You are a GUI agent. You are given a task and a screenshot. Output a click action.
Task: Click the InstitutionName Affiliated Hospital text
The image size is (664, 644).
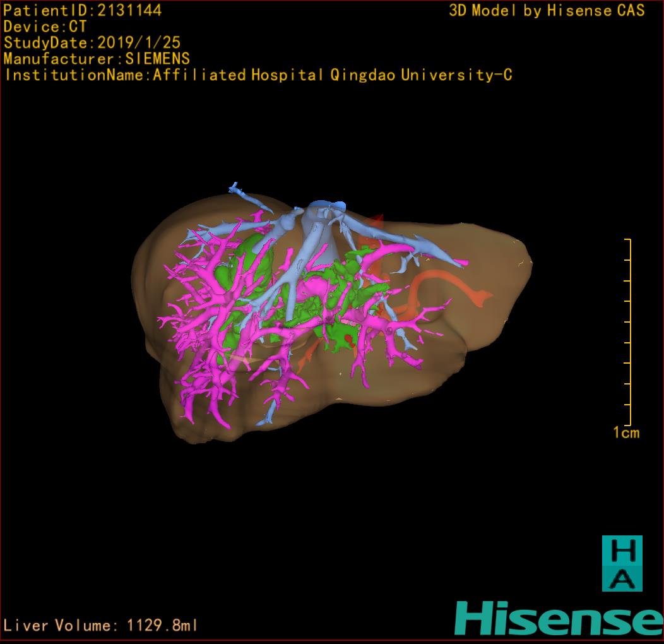pyautogui.click(x=258, y=75)
